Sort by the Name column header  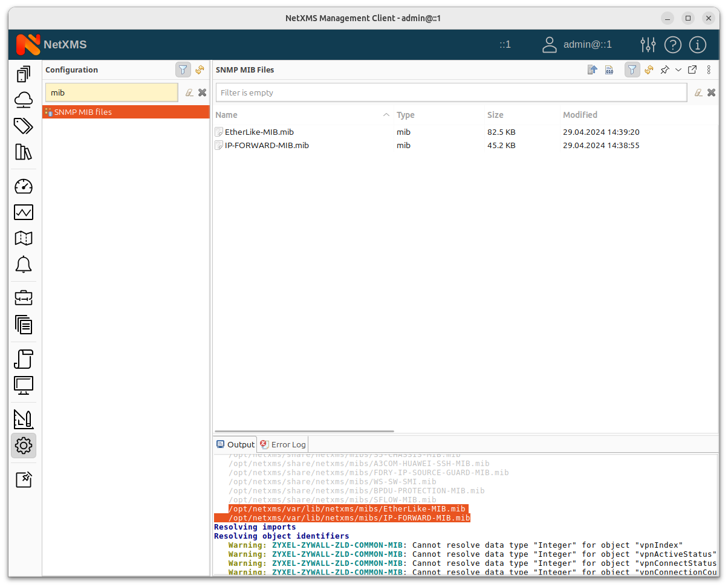[227, 115]
